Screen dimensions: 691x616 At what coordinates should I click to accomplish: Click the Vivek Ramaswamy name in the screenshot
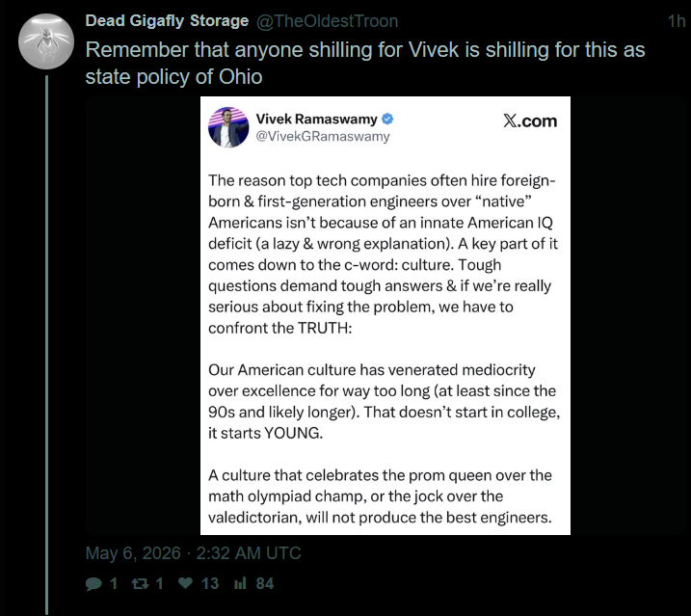316,120
